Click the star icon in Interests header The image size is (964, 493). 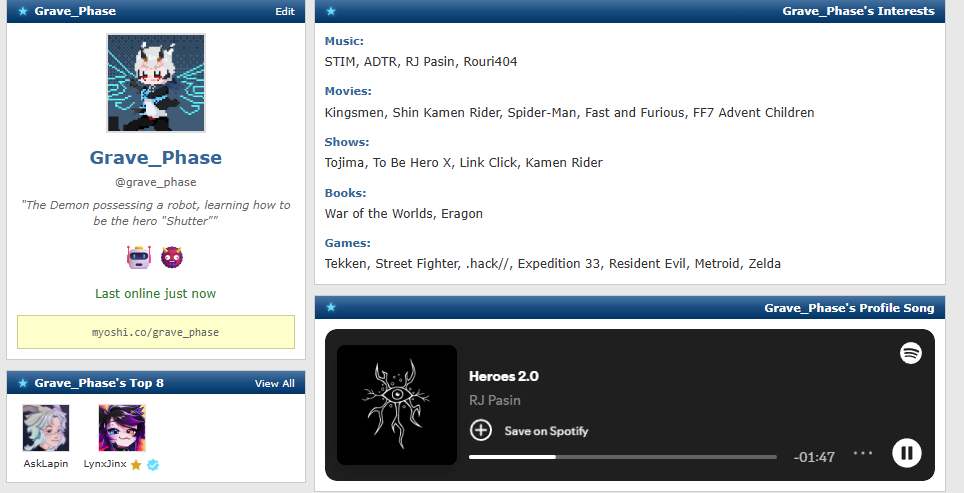pyautogui.click(x=331, y=12)
